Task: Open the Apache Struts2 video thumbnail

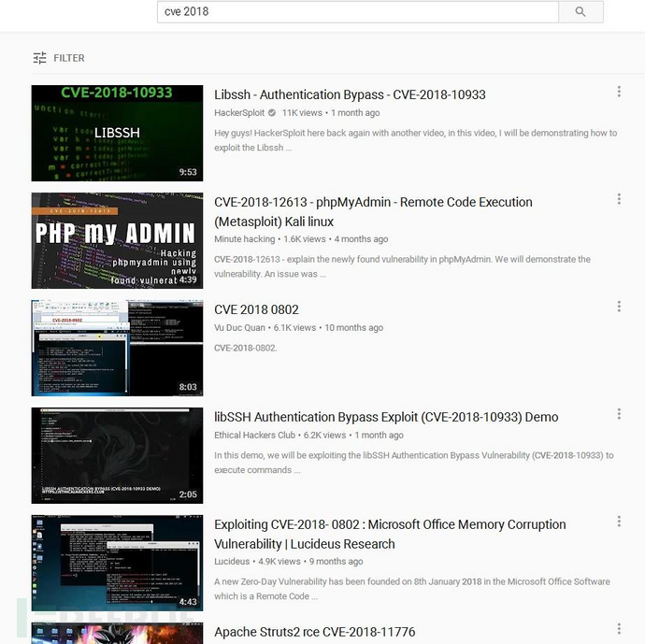Action: point(117,634)
